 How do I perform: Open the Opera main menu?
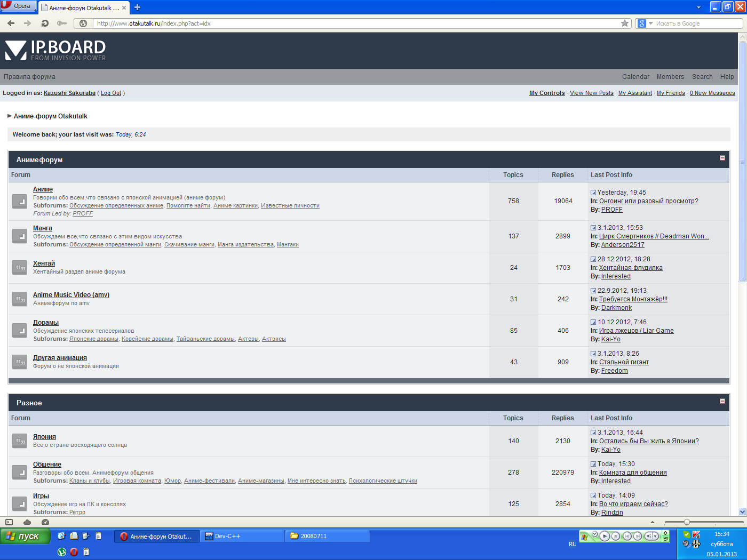point(18,6)
